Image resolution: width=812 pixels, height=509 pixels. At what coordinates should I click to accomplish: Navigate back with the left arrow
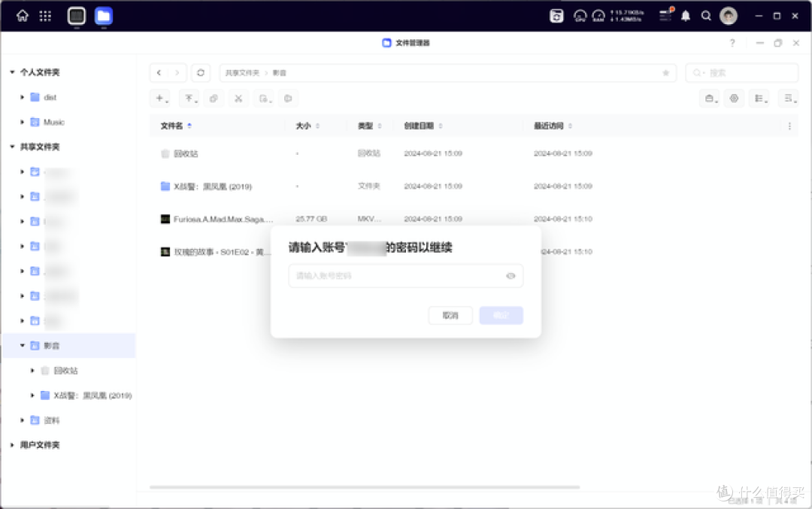(159, 72)
